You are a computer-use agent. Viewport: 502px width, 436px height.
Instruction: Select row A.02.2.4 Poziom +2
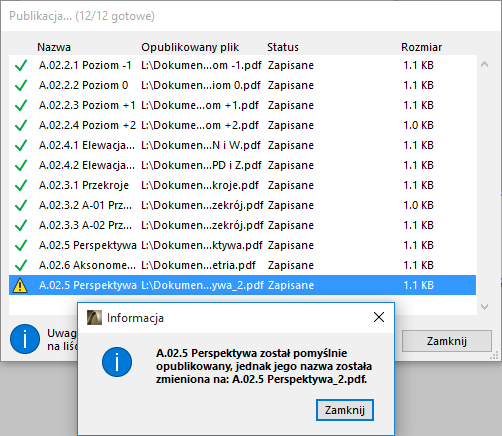click(x=242, y=125)
